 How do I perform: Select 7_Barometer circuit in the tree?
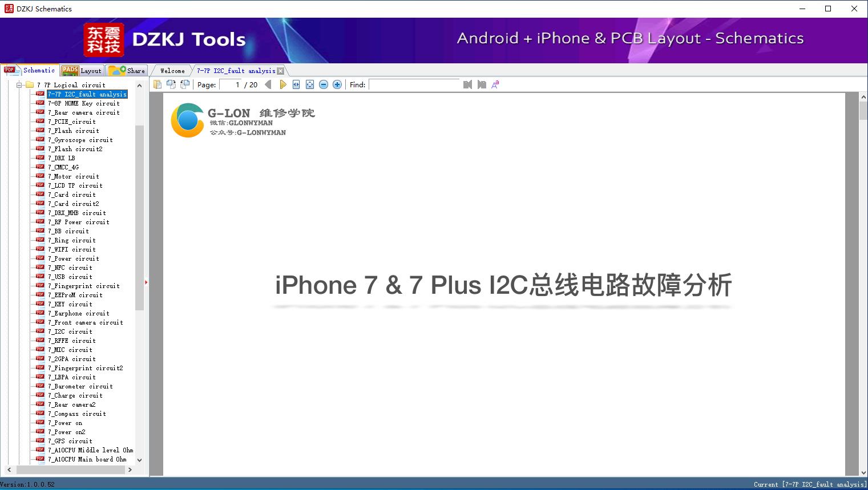point(80,386)
